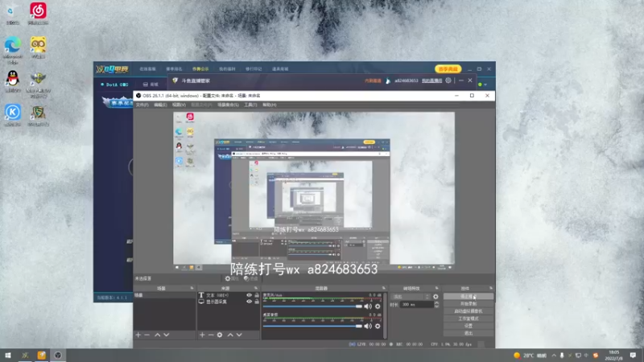The height and width of the screenshot is (362, 644).
Task: Click OBS icon in Windows taskbar
Action: (58, 355)
